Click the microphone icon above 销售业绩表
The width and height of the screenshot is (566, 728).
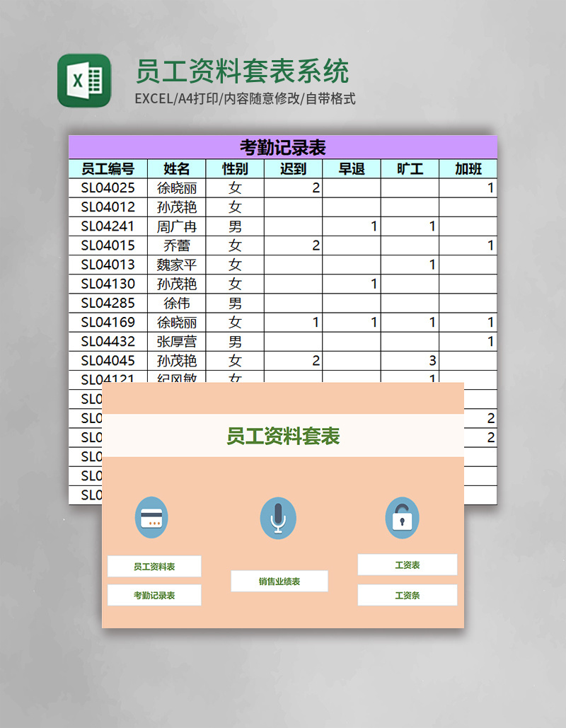(278, 518)
